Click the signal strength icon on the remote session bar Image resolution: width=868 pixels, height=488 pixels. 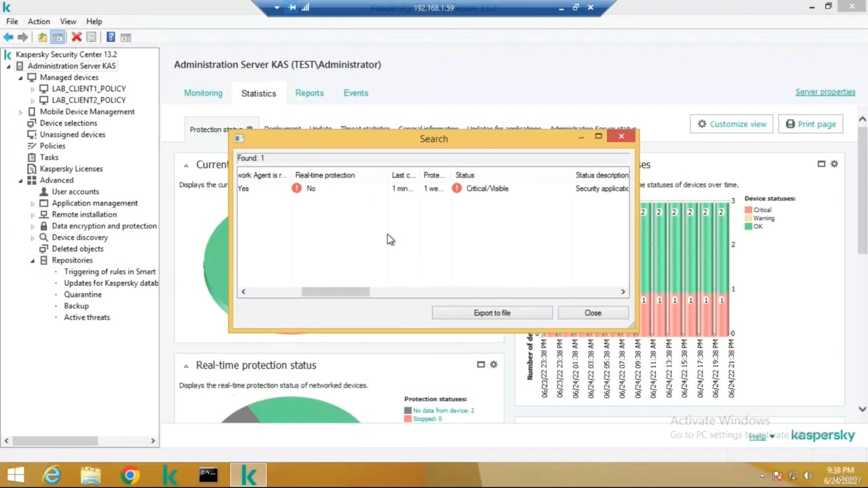(305, 7)
